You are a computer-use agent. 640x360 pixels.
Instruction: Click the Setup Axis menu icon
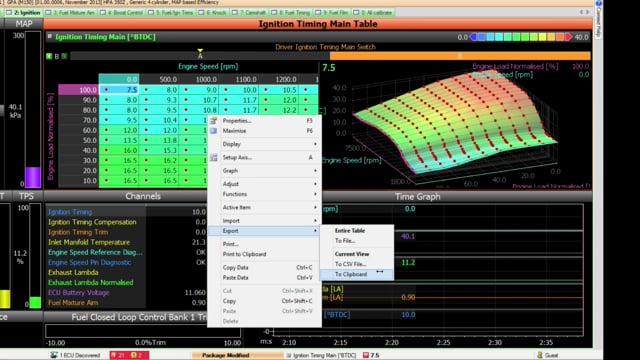[213, 158]
